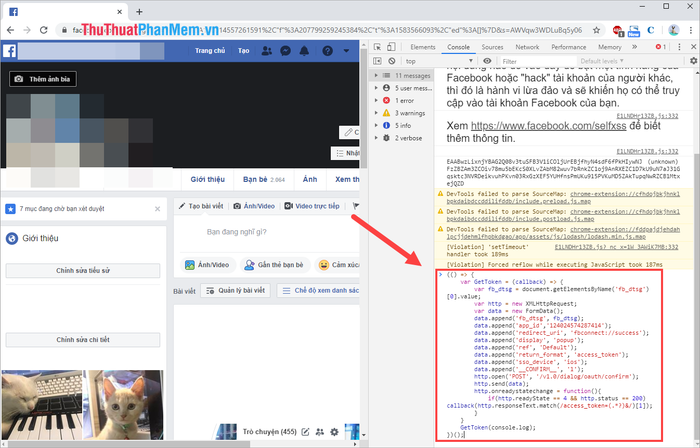Open the include.preload.js.map source link
Viewport: 700px width, 448px height.
(563, 198)
